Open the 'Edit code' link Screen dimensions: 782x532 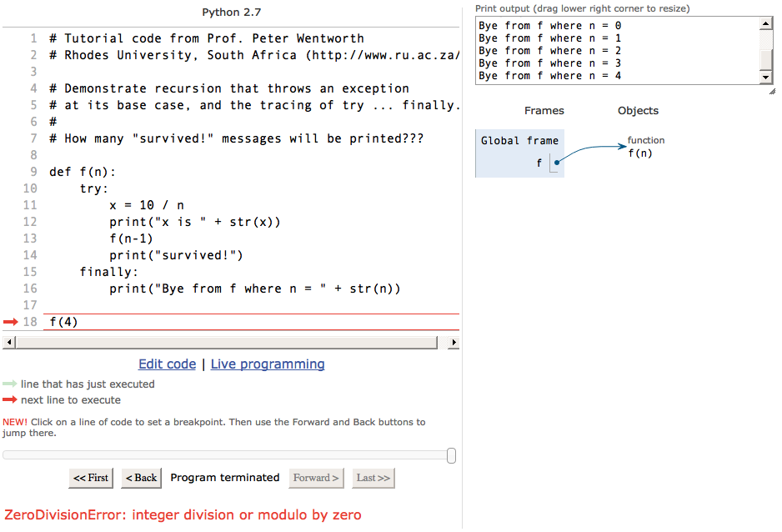coord(167,364)
